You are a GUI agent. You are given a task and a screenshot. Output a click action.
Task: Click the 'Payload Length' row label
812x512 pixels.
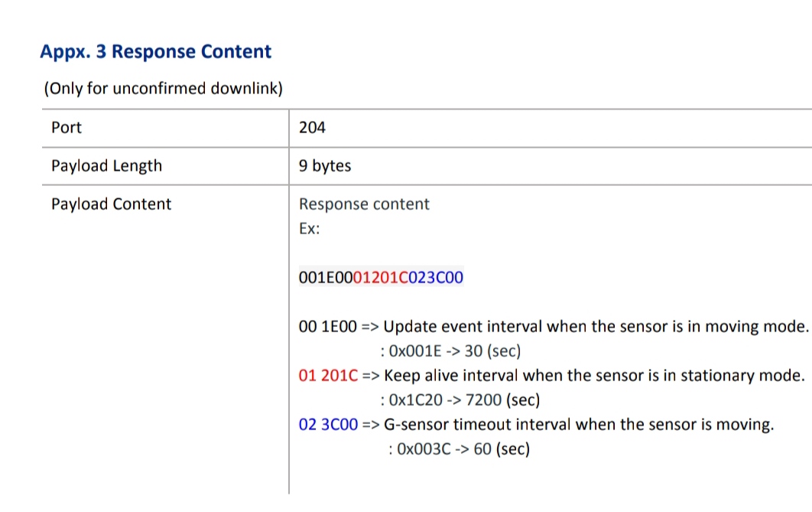[106, 165]
